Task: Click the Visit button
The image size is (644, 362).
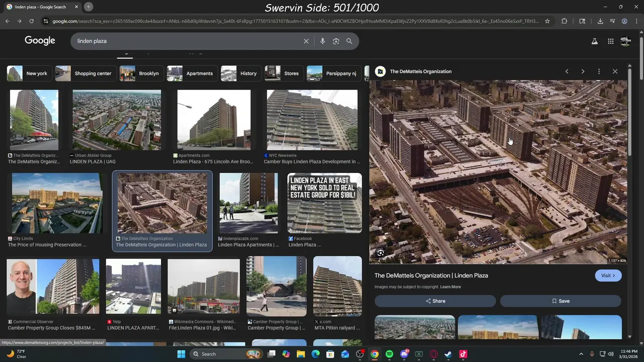Action: pyautogui.click(x=608, y=276)
